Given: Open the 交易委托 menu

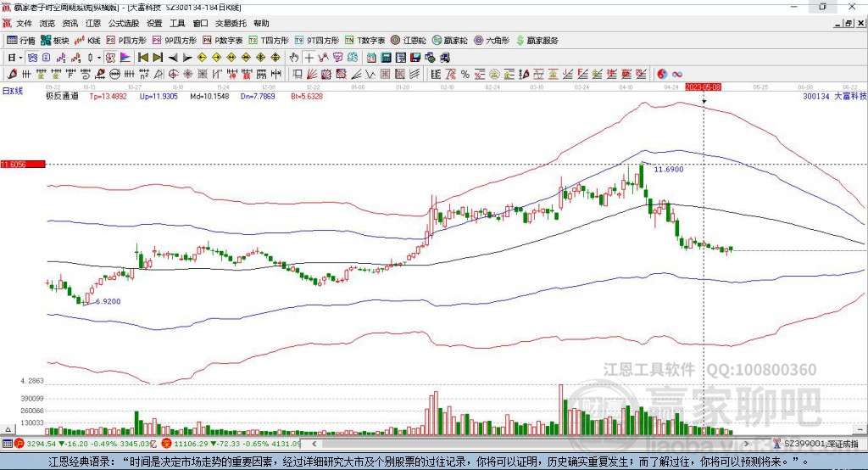Looking at the screenshot, I should click(x=231, y=23).
